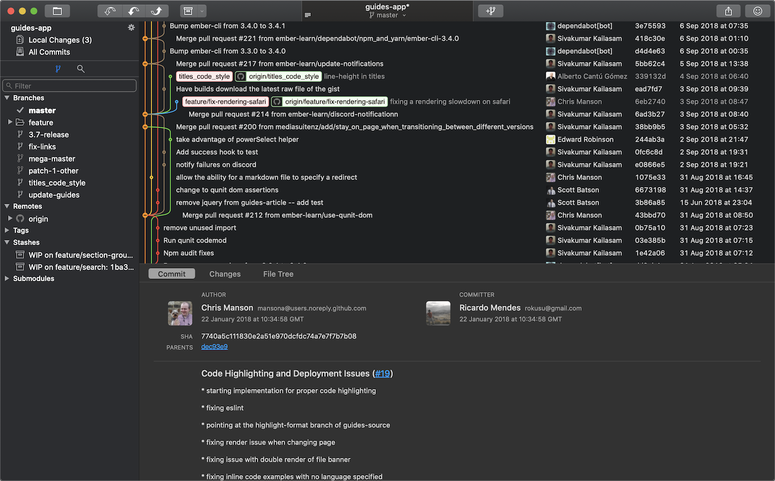This screenshot has width=775, height=481.
Task: Select the master branch
Action: (x=42, y=110)
